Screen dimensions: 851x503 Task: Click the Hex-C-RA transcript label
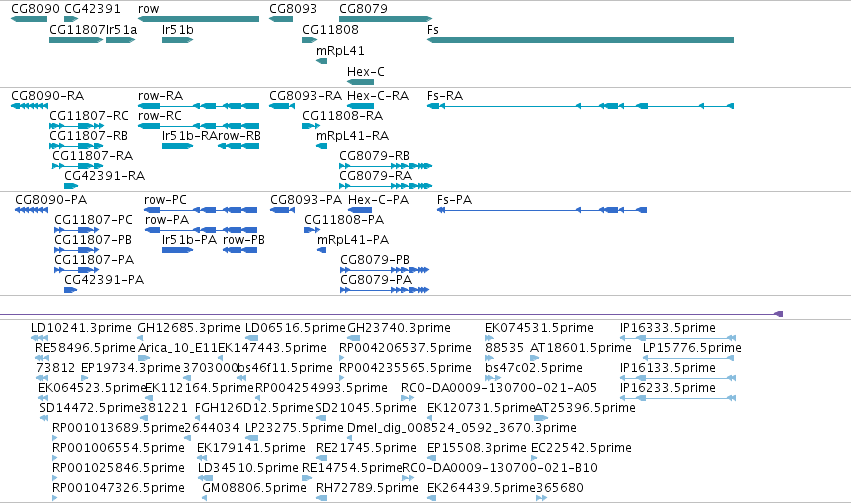378,96
